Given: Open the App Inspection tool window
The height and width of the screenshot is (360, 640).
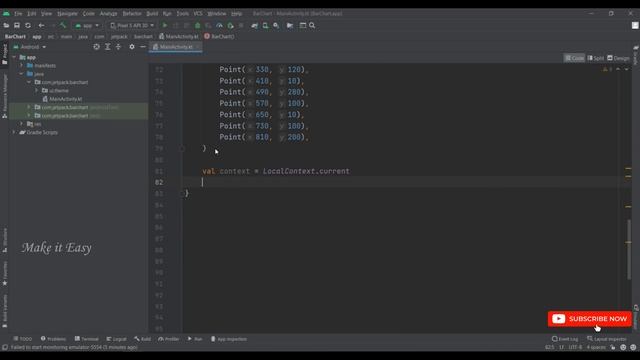Looking at the screenshot, I should point(229,339).
